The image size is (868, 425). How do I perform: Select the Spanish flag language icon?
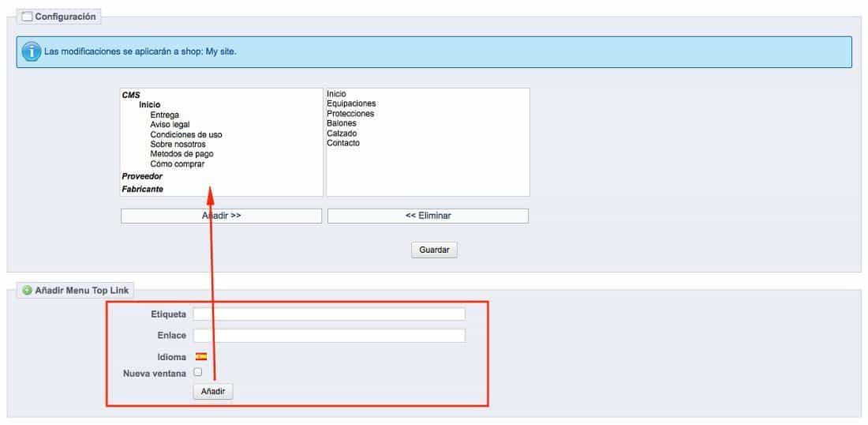coord(201,356)
